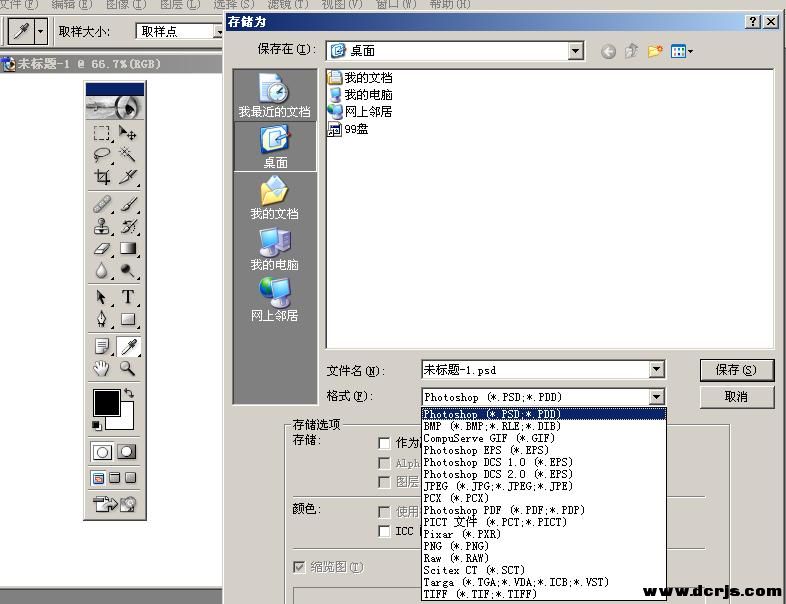
Task: Enable the ICC checkbox
Action: (x=384, y=531)
